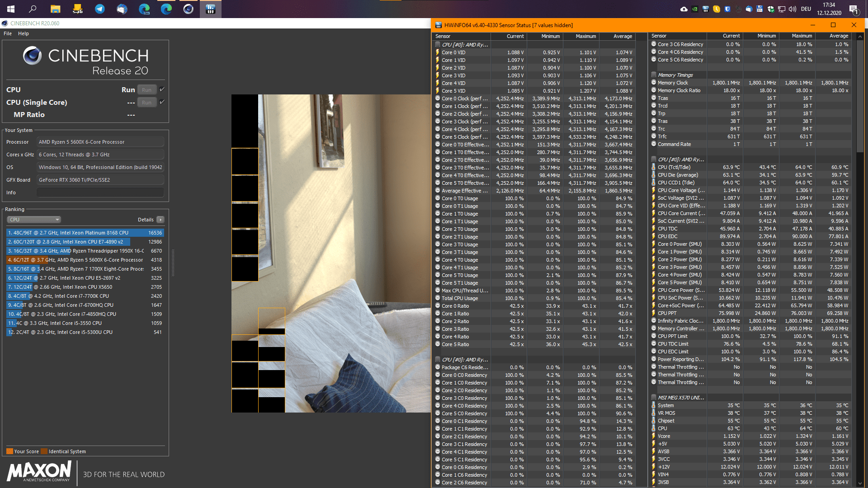Viewport: 868px width, 488px height.
Task: Open Windows search from the taskbar
Action: (33, 9)
